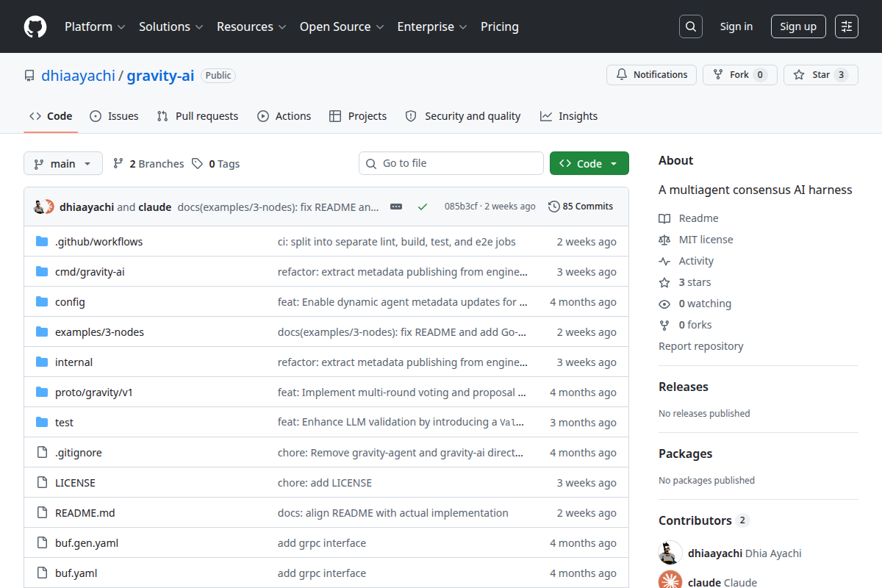This screenshot has width=882, height=588.
Task: Open the dhiaayachi owner link
Action: pos(78,75)
